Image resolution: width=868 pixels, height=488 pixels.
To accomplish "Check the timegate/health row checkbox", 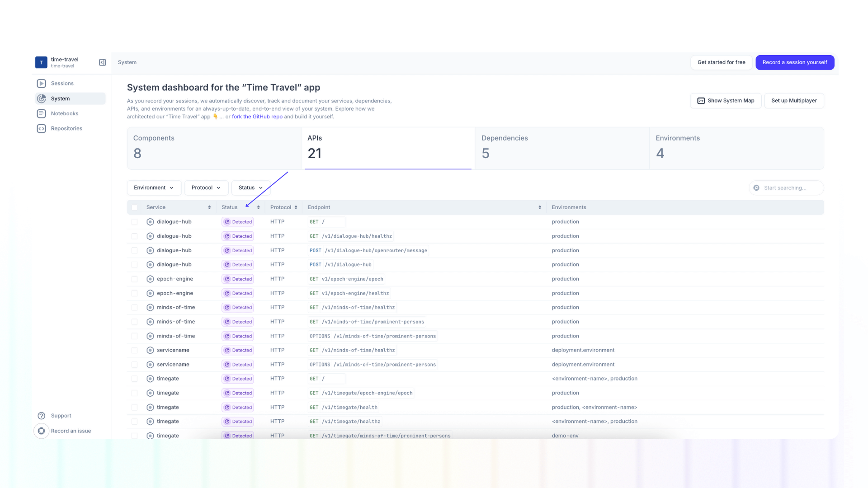I will (134, 408).
